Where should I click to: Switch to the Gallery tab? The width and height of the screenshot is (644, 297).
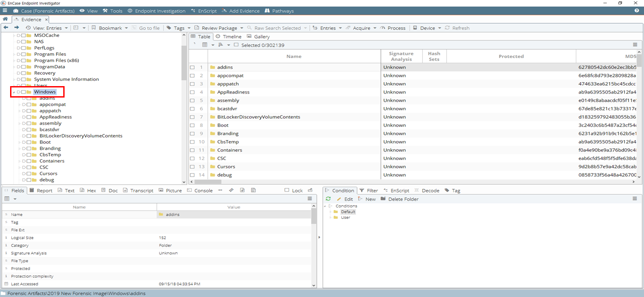tap(258, 36)
